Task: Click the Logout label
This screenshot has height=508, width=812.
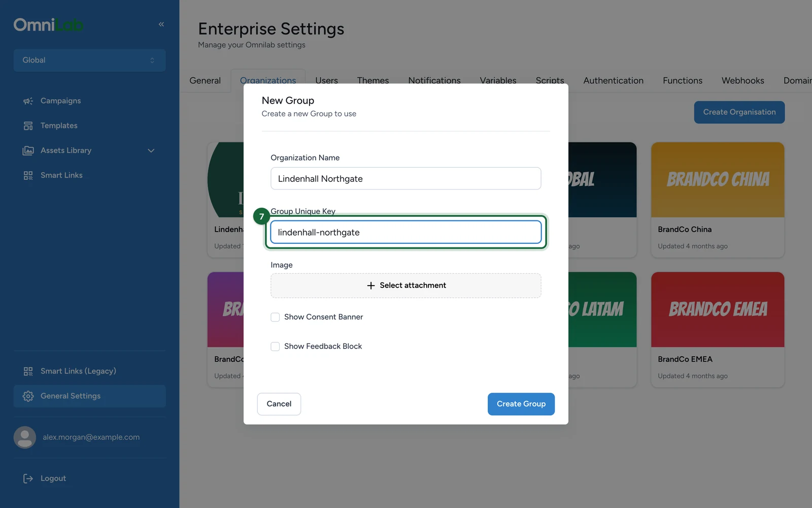Action: [x=53, y=479]
